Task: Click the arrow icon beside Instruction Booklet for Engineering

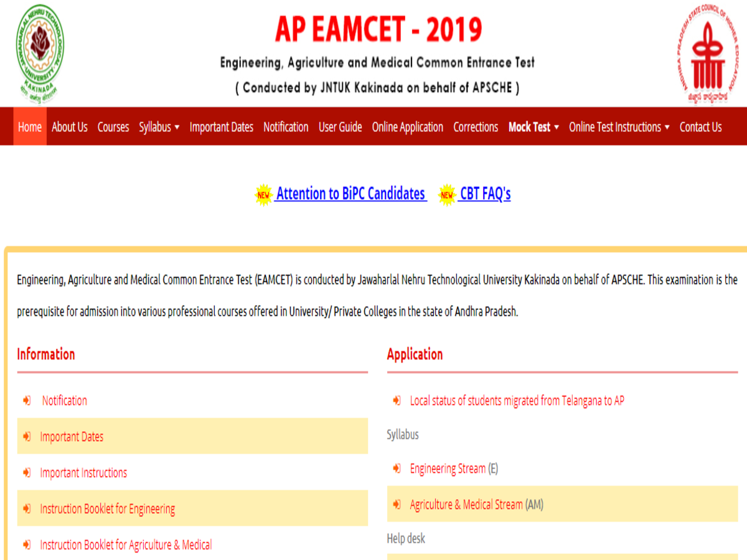Action: (27, 509)
